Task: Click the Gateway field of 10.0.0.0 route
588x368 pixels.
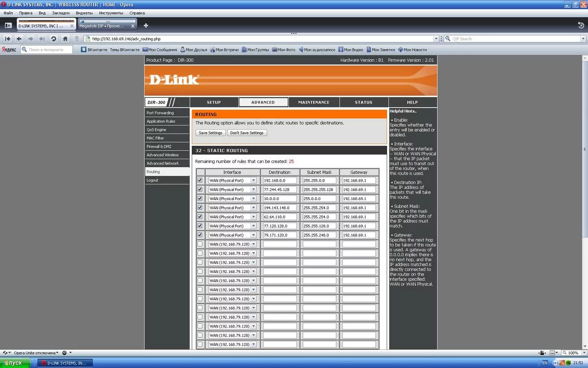Action: point(359,199)
